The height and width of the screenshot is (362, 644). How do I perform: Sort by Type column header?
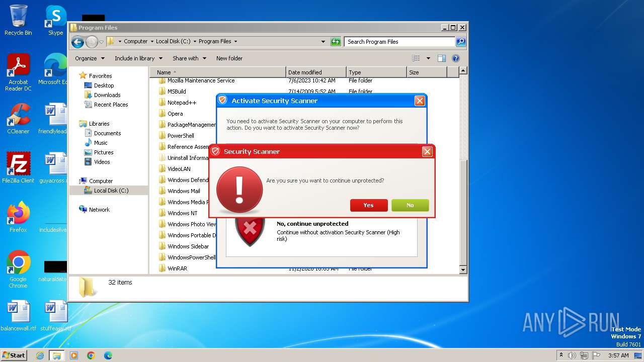[376, 72]
